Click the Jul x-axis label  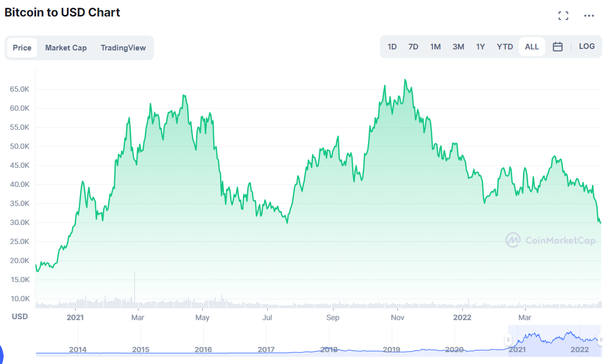(267, 318)
